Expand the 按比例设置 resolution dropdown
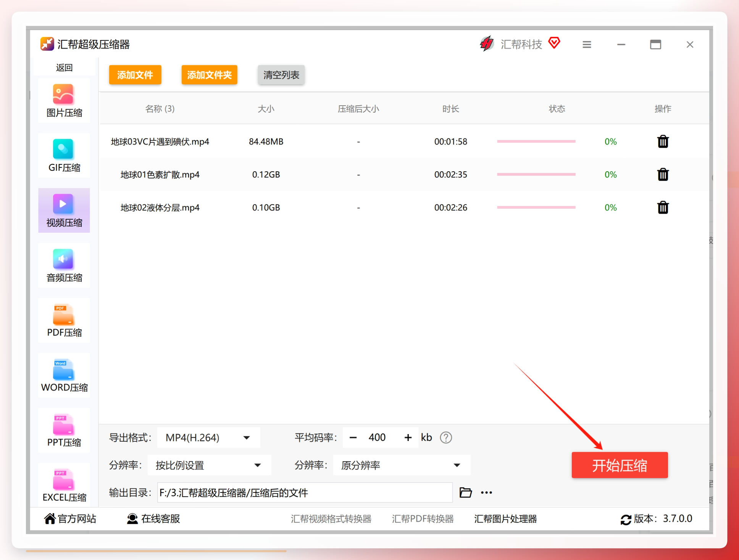Viewport: 739px width, 560px height. (209, 465)
